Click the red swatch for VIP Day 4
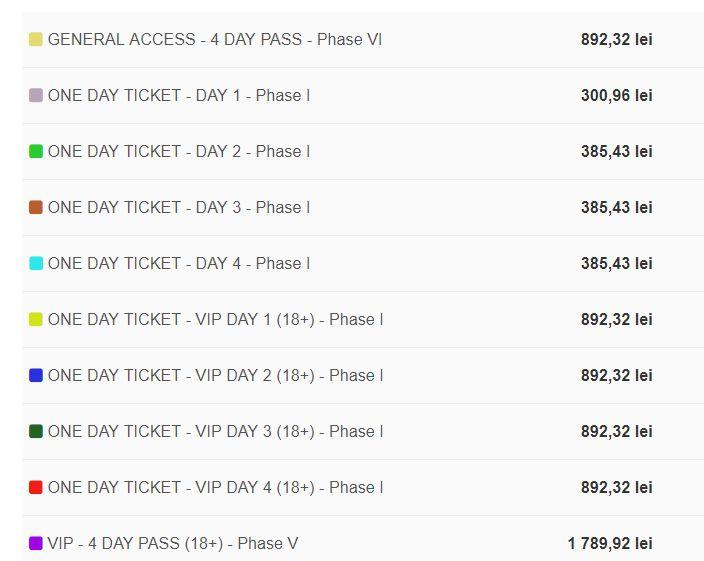Viewport: 704px width, 561px height. point(36,488)
